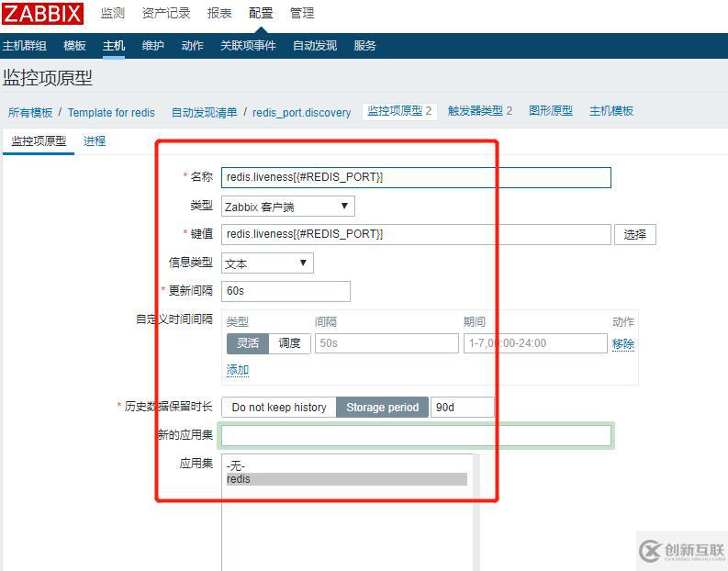Focus the 期间 1-7,00:00-24:00 field

click(535, 343)
